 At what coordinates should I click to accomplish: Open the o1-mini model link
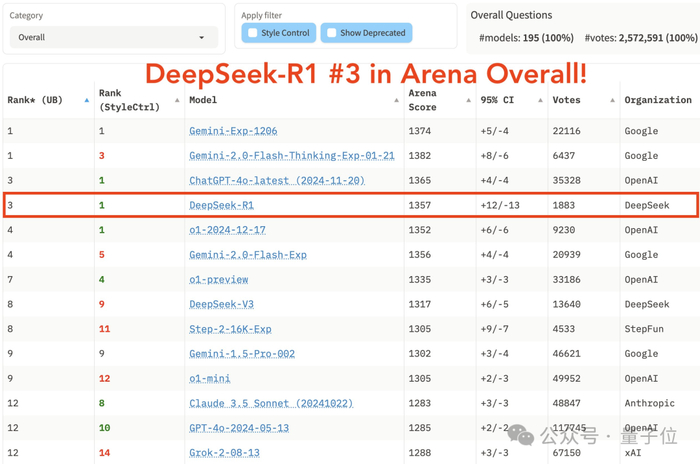[209, 378]
